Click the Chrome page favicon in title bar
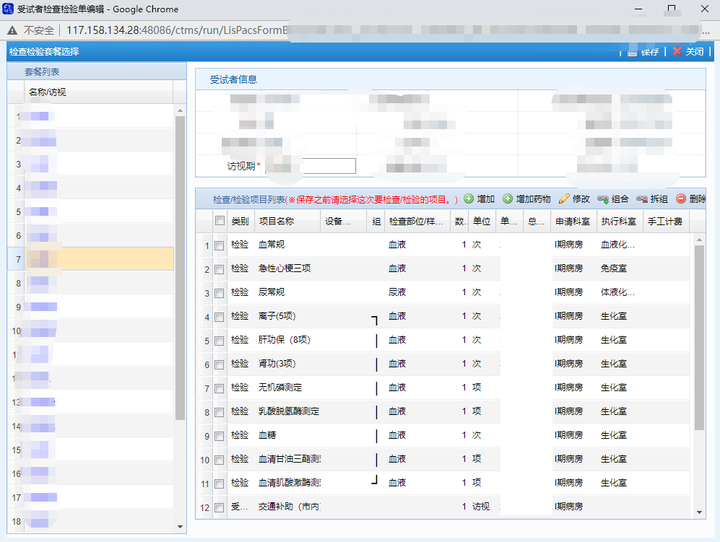This screenshot has width=720, height=542. [8, 9]
